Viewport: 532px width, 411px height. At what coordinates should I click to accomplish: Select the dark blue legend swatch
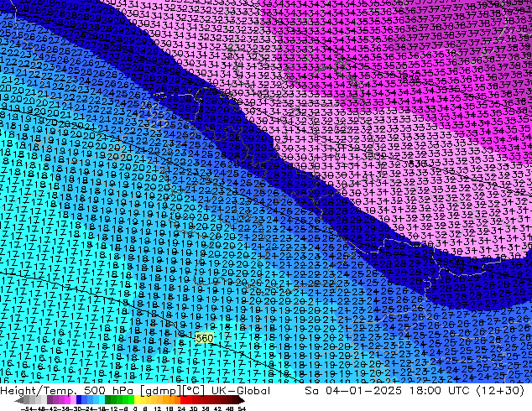(x=79, y=399)
